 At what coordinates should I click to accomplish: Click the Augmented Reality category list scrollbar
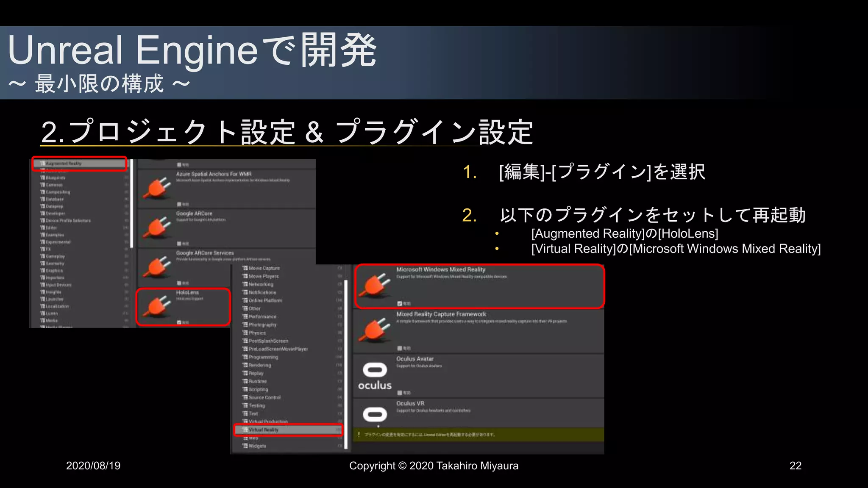point(132,203)
